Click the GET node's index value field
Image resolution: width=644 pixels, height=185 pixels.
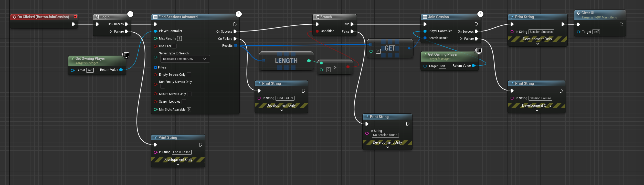[x=378, y=51]
